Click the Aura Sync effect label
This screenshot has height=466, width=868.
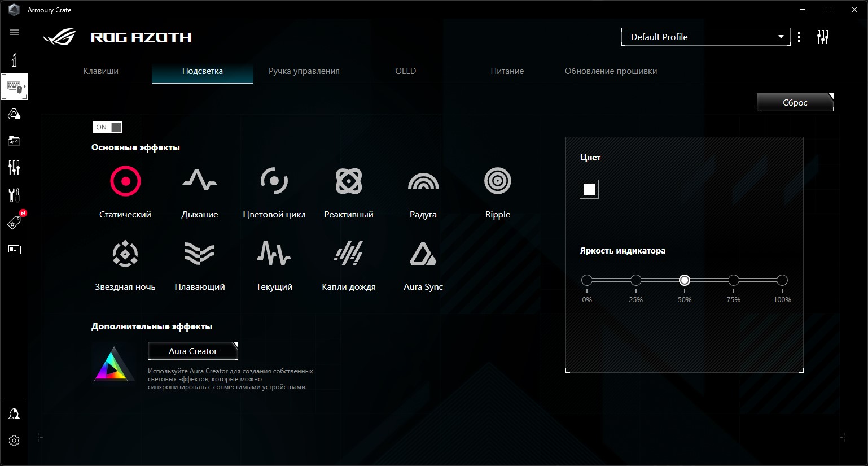click(x=423, y=287)
